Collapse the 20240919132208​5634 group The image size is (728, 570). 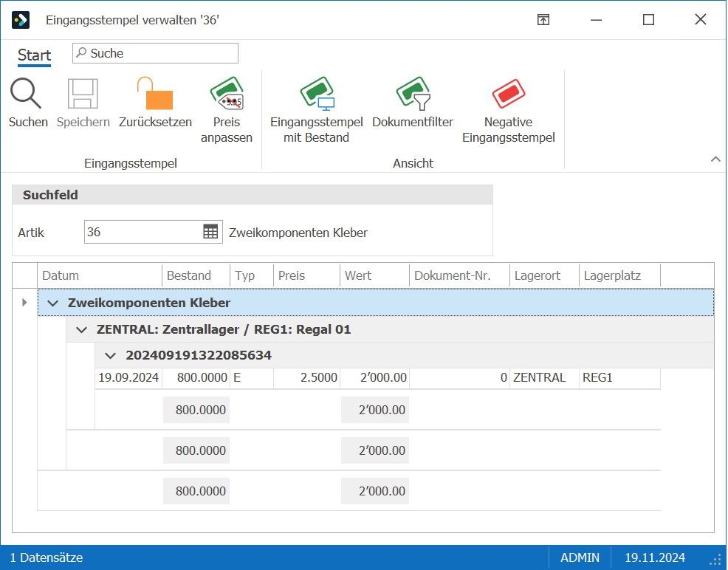click(111, 356)
